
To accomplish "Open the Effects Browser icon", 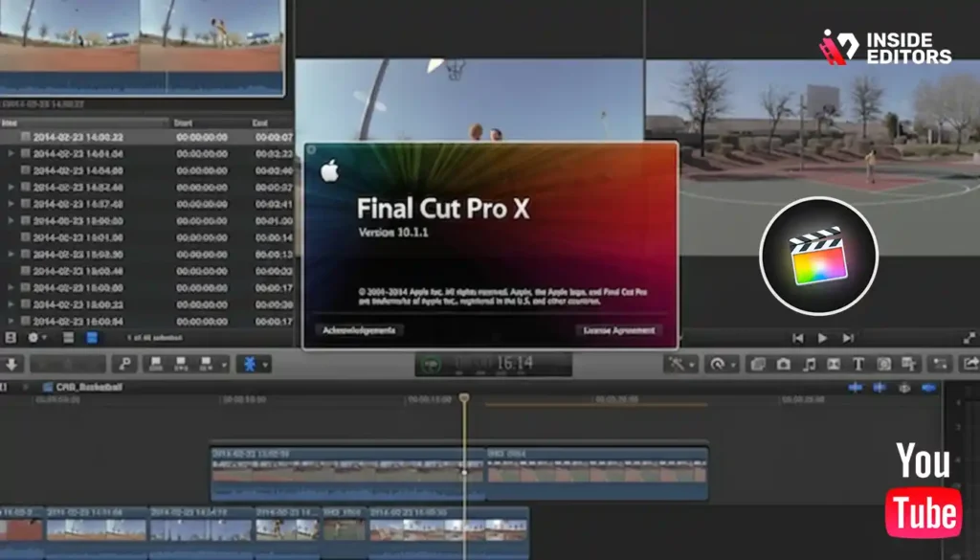I will [x=758, y=364].
